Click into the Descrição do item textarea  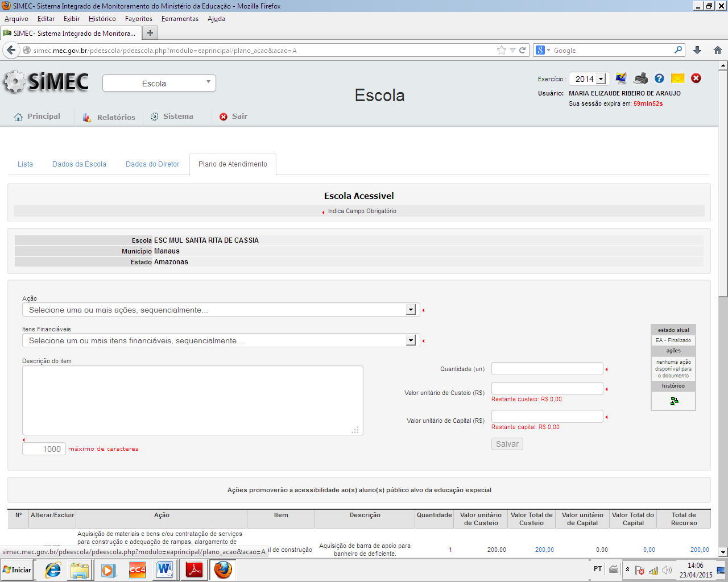(193, 400)
